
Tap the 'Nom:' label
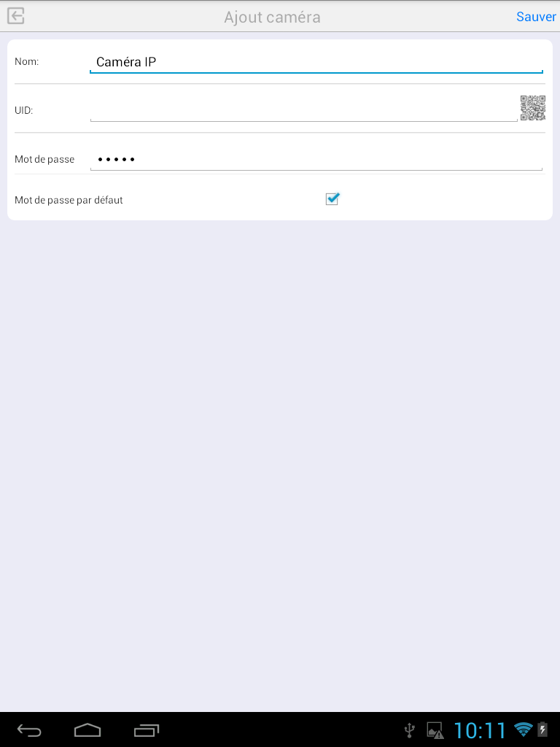tap(27, 61)
